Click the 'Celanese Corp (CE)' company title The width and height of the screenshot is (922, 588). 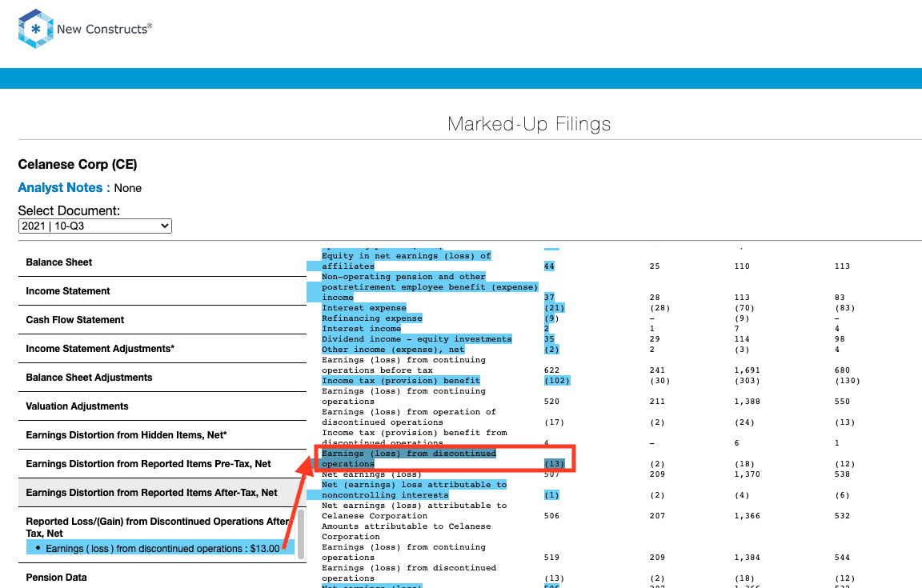78,165
